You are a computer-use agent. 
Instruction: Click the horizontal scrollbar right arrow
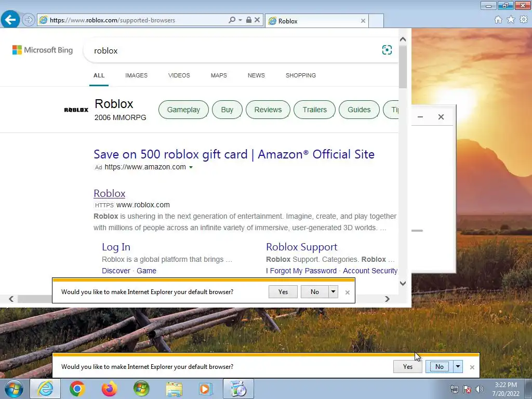tap(387, 299)
